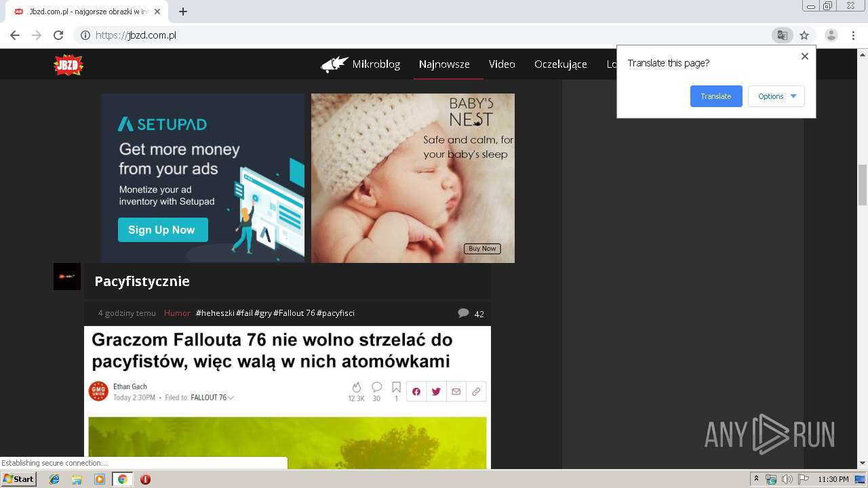Click the Setupad ad logo
Viewport: 868px width, 488px height.
click(162, 124)
